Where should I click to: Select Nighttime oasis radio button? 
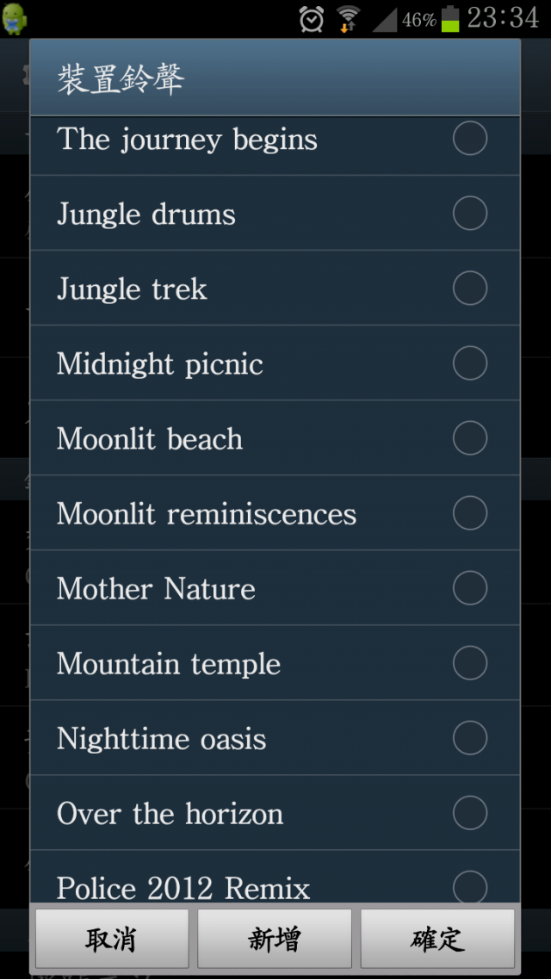coord(470,738)
